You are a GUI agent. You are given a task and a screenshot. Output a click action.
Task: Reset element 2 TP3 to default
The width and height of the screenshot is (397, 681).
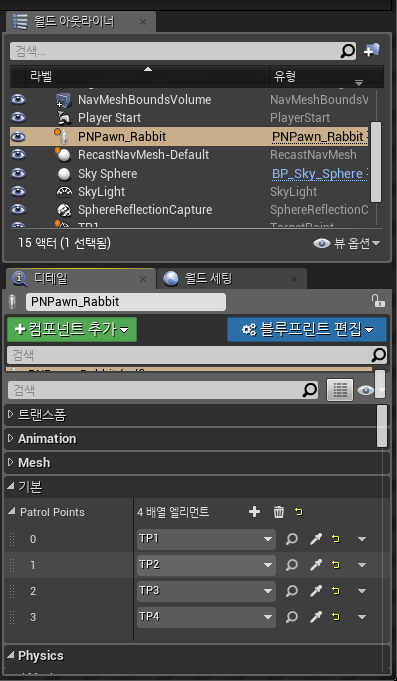(x=336, y=591)
